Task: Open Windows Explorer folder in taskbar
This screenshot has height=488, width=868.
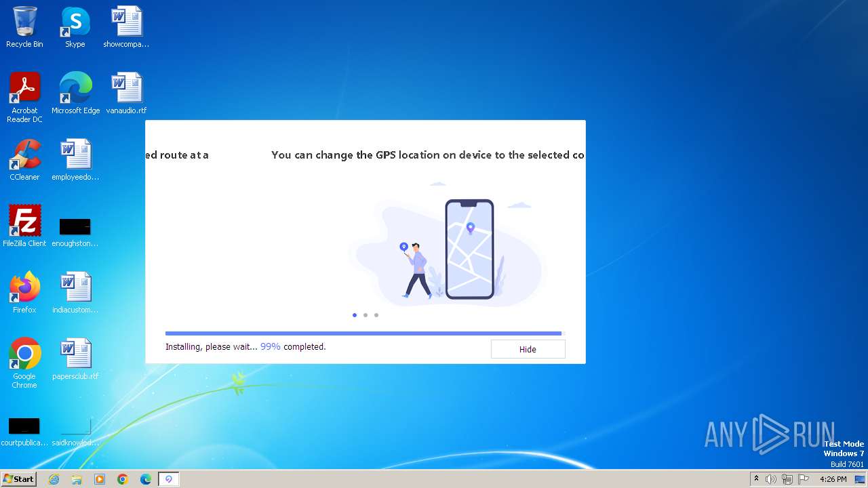Action: (77, 479)
